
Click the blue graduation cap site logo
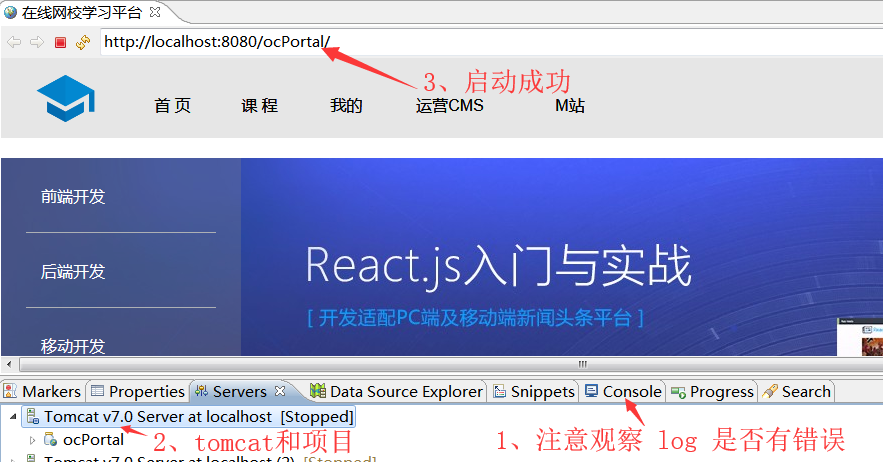[x=66, y=99]
